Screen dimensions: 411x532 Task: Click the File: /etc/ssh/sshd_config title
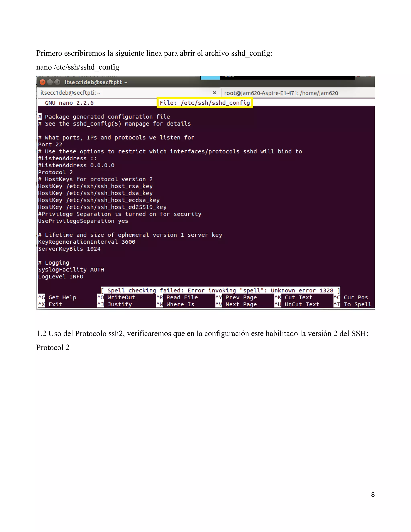pos(205,103)
